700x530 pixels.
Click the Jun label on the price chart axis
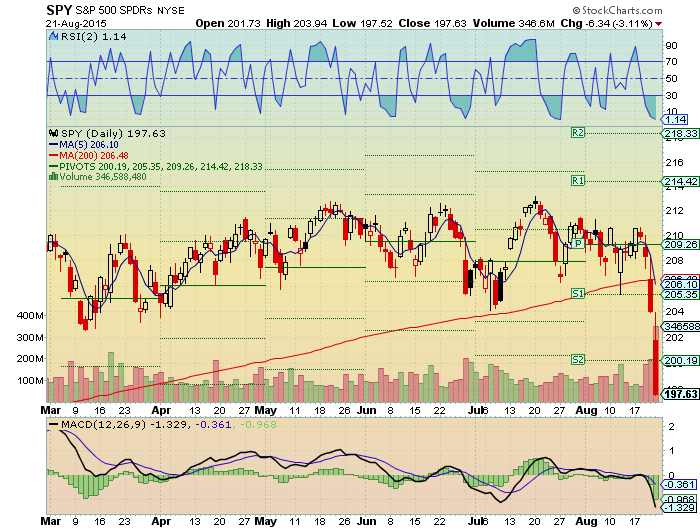click(367, 410)
